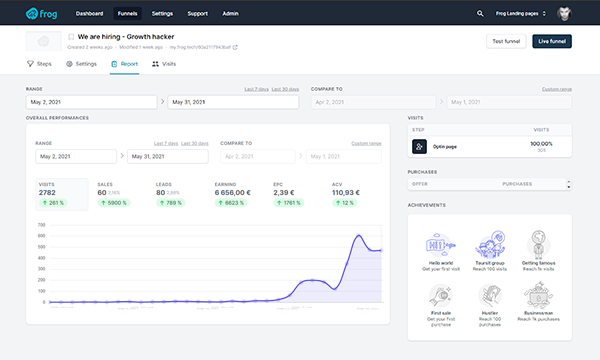Open the Dashboard menu item
This screenshot has height=360, width=600.
coord(89,14)
